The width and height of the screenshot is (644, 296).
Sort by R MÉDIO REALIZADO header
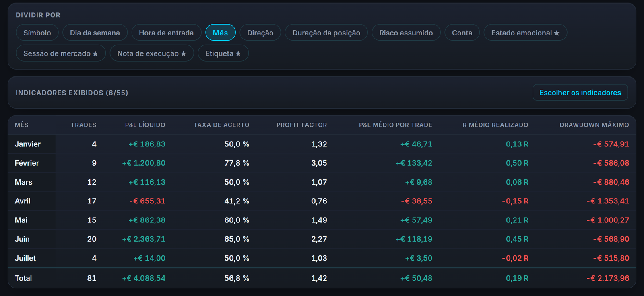pos(495,125)
